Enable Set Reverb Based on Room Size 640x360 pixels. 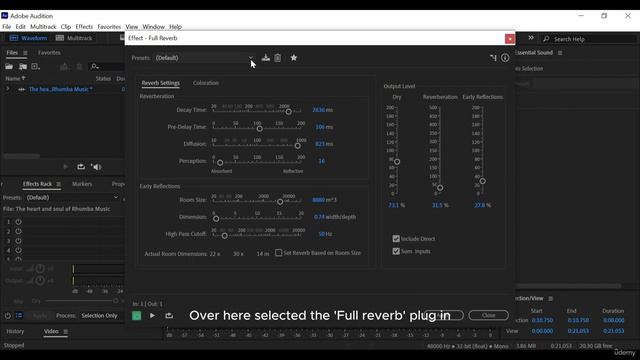coord(278,253)
